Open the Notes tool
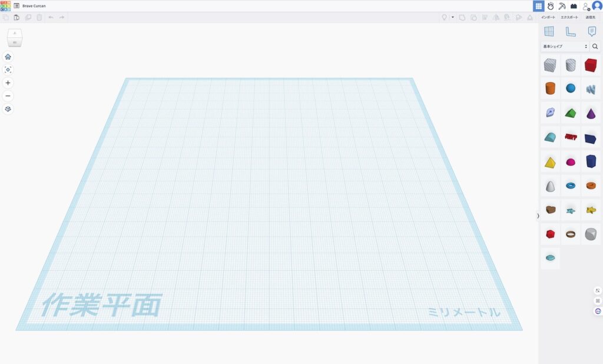 pos(592,32)
